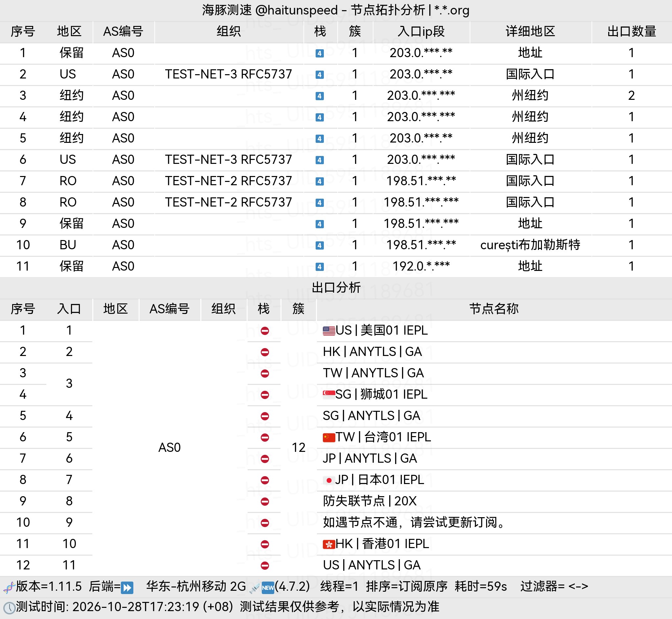Screen dimensions: 672x619
Task: Click node name TW | ANYTLS | GA
Action: (x=373, y=373)
